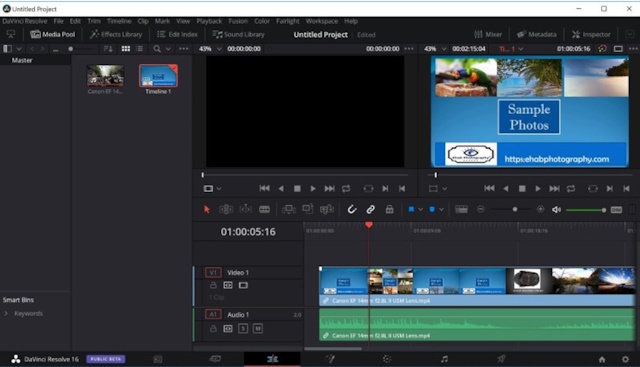Select the V1 destination control

[213, 272]
